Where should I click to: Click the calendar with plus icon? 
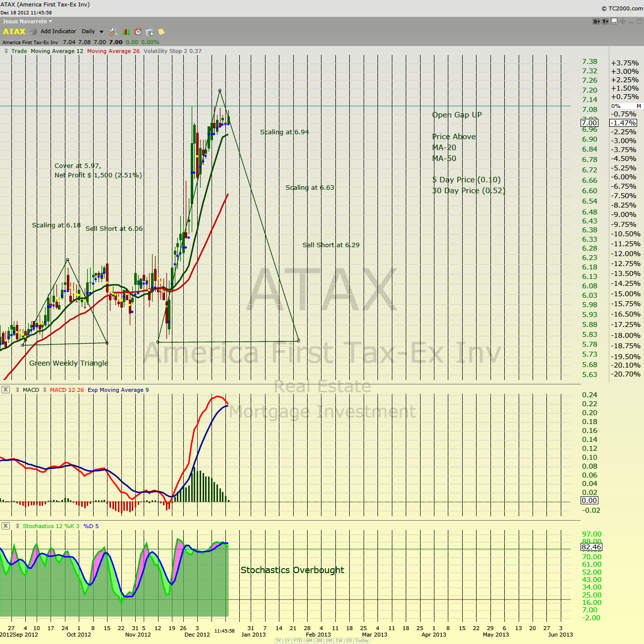pos(150,32)
